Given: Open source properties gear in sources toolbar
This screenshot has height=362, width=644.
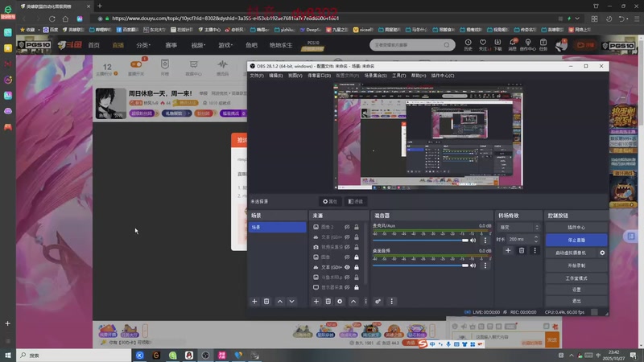Looking at the screenshot, I should pos(340,301).
